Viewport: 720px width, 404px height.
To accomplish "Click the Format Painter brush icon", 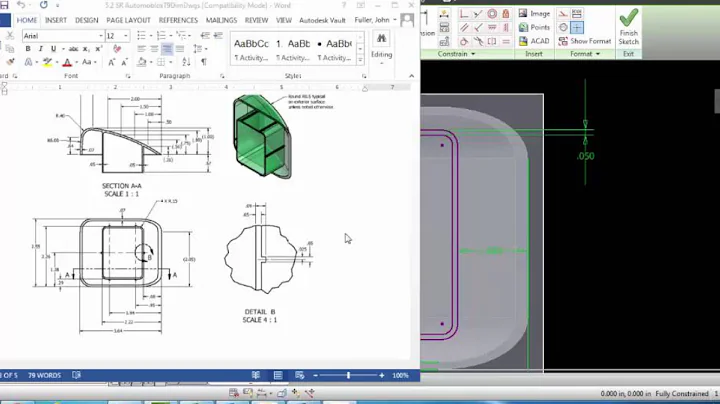I will point(10,62).
